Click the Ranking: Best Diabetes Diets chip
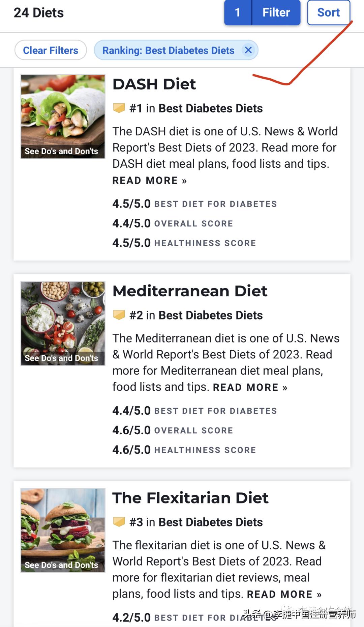This screenshot has height=627, width=364. tap(168, 50)
